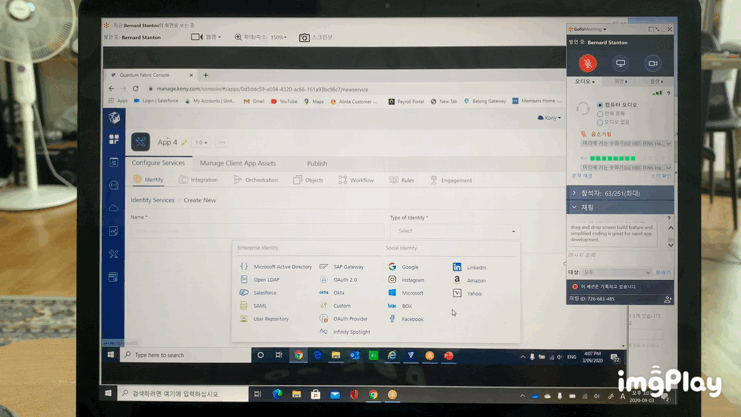Click Chrome icon in the bottom laptop taskbar
Screen dimensions: 741x417
pos(373,394)
